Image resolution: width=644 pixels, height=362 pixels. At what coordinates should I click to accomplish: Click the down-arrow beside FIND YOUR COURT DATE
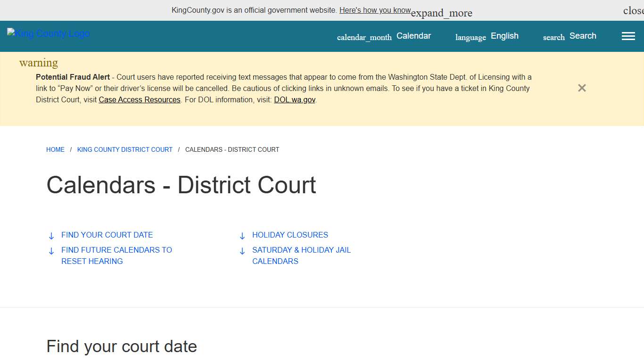51,235
